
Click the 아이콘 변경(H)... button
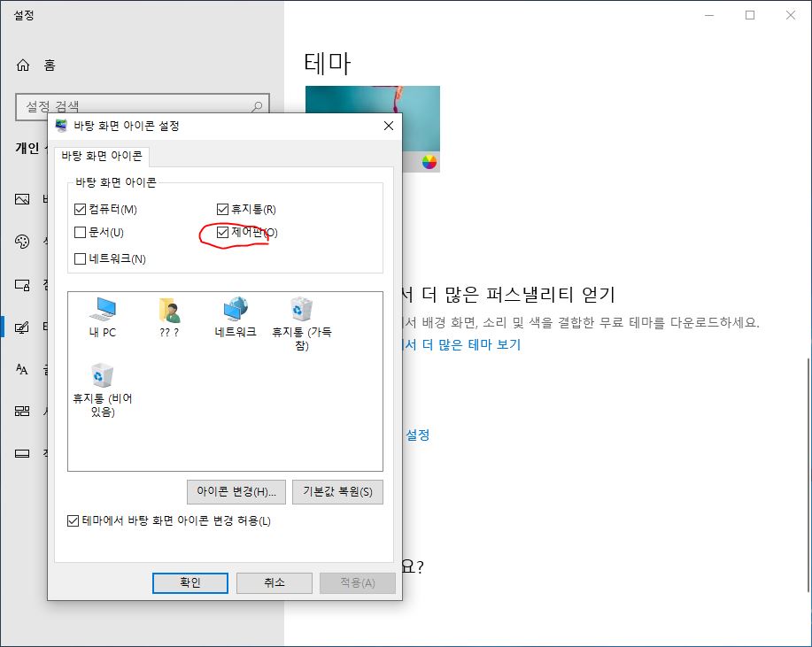coord(236,492)
